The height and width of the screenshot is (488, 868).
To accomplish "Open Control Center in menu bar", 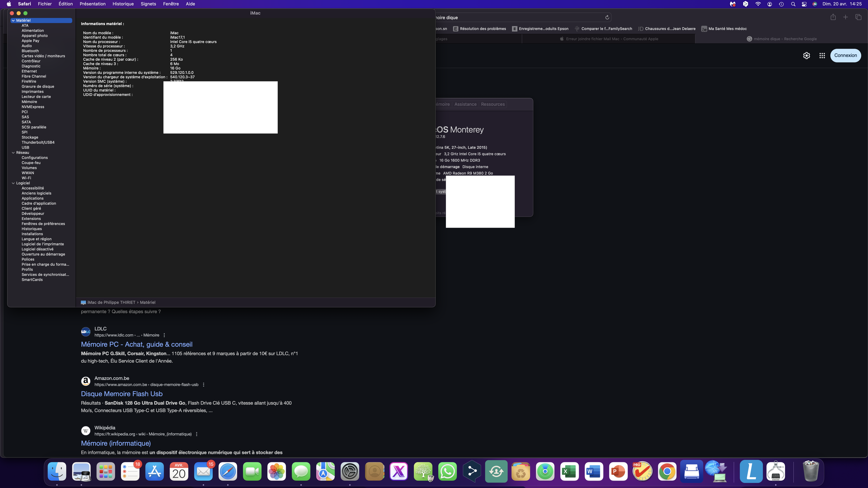I will pyautogui.click(x=804, y=4).
